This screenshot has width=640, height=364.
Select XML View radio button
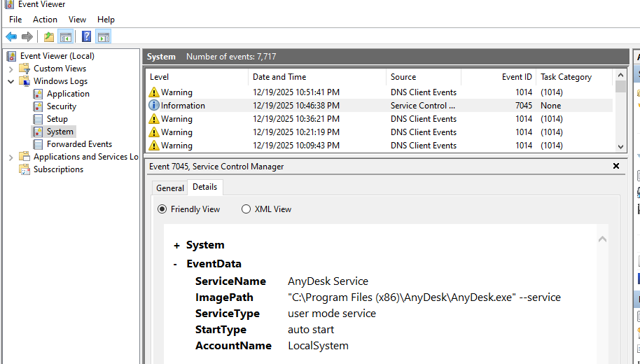click(x=246, y=209)
